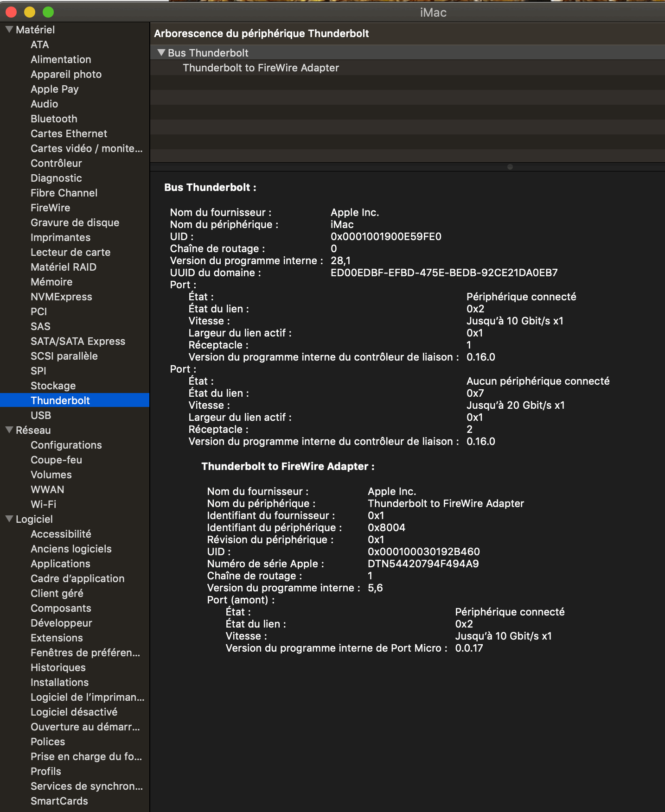Click the UUID du domaine value
The height and width of the screenshot is (812, 665).
point(444,273)
